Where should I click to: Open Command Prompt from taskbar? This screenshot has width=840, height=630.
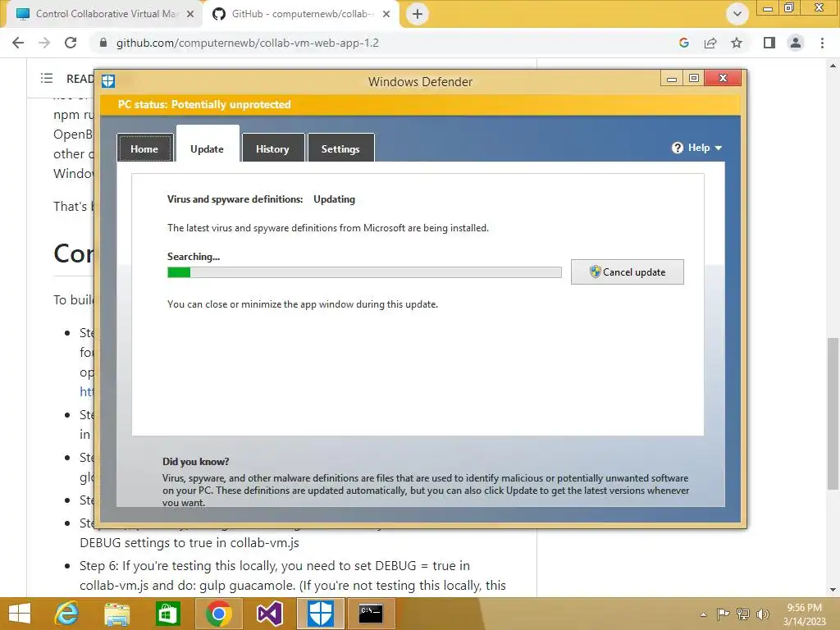(x=371, y=614)
